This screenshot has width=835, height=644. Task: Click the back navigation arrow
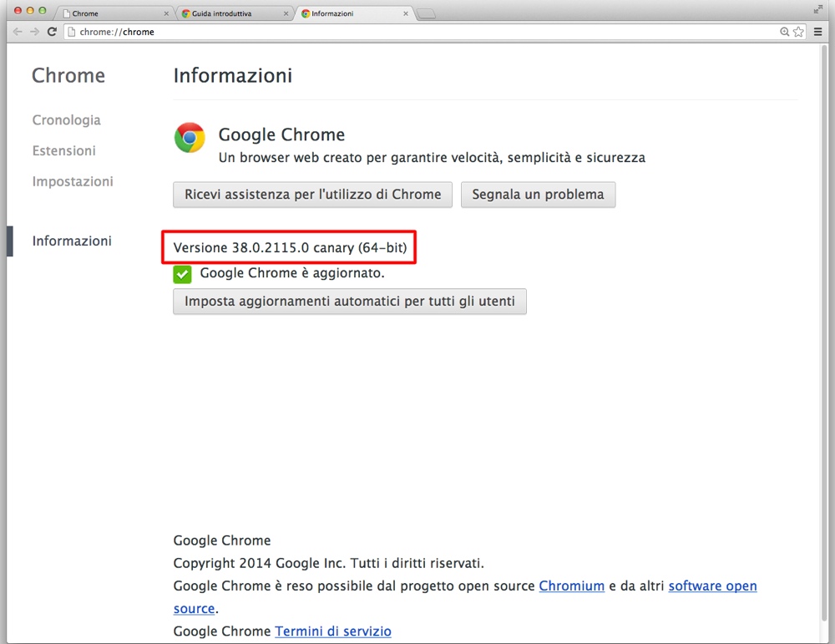point(18,32)
